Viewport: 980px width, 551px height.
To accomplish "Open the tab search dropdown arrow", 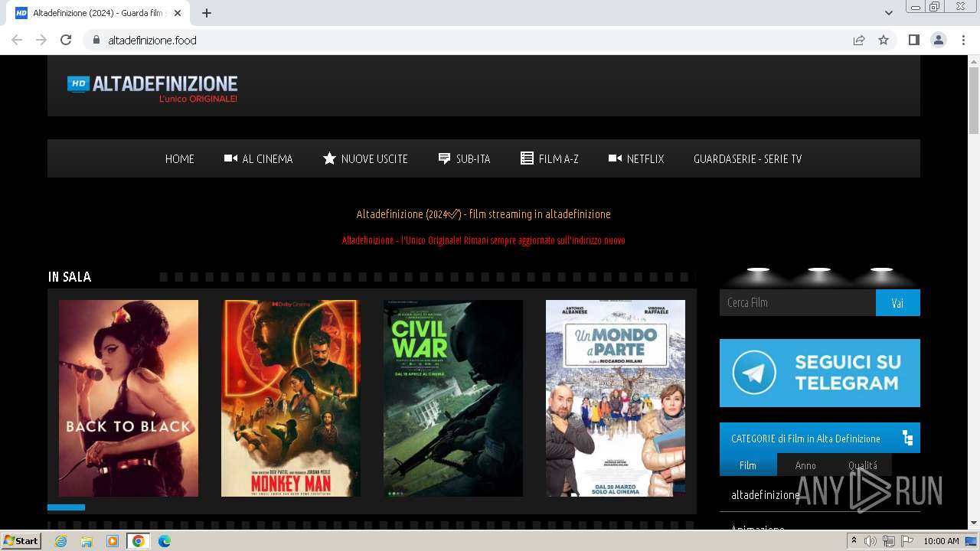I will [x=889, y=13].
